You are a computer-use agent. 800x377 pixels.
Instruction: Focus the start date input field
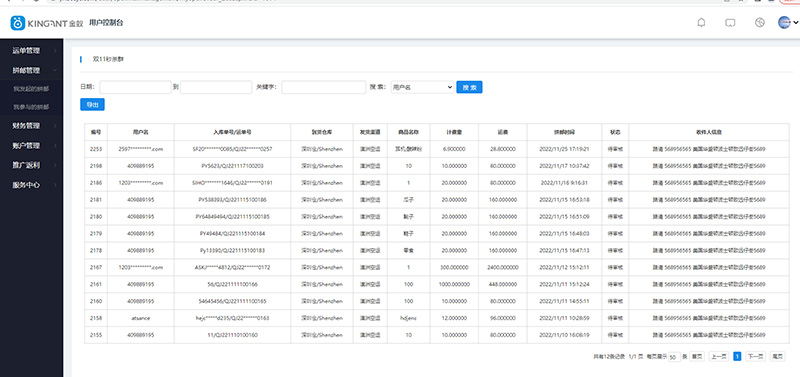click(135, 87)
